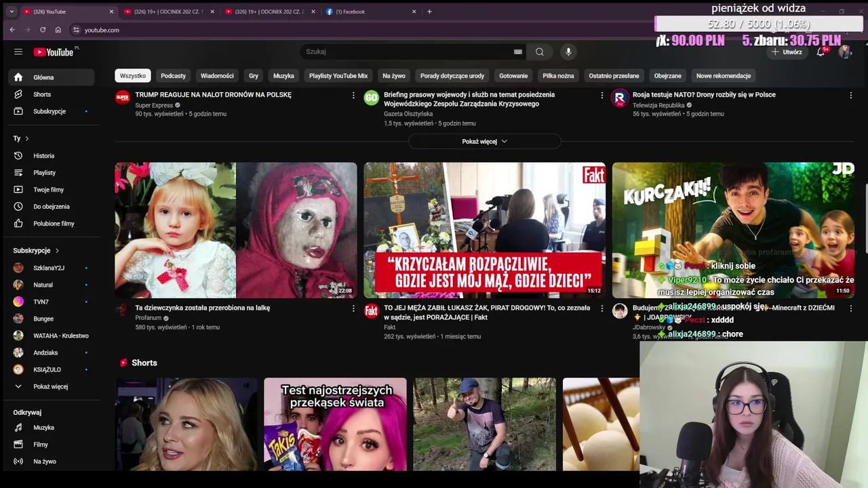Screen dimensions: 868x488
Task: Select the Muzyka filter chip
Action: (283, 76)
